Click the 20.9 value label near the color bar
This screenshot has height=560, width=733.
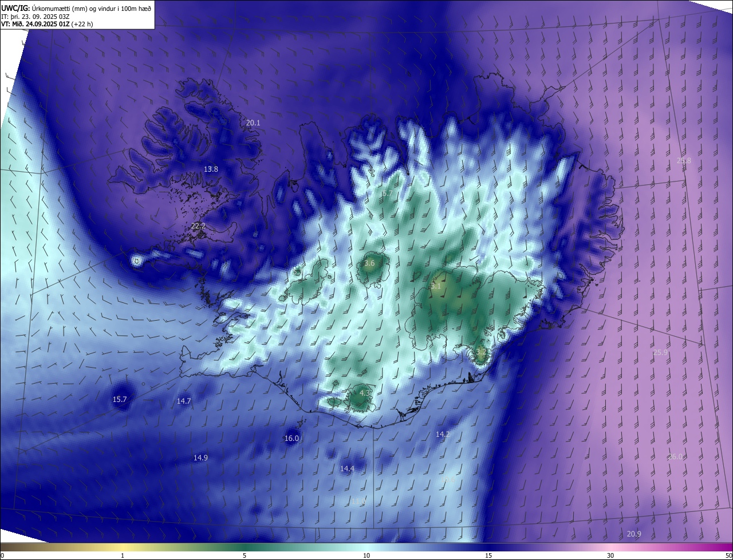(x=634, y=534)
